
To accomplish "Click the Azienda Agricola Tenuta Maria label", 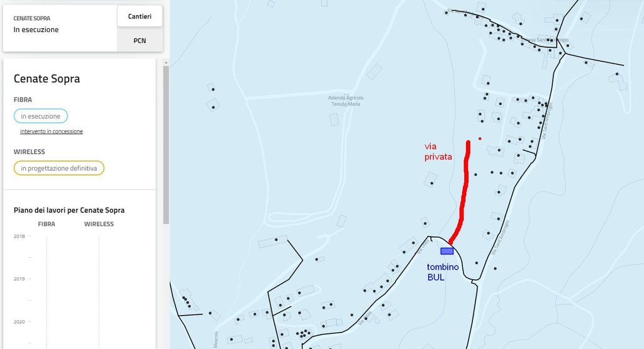I will (346, 101).
